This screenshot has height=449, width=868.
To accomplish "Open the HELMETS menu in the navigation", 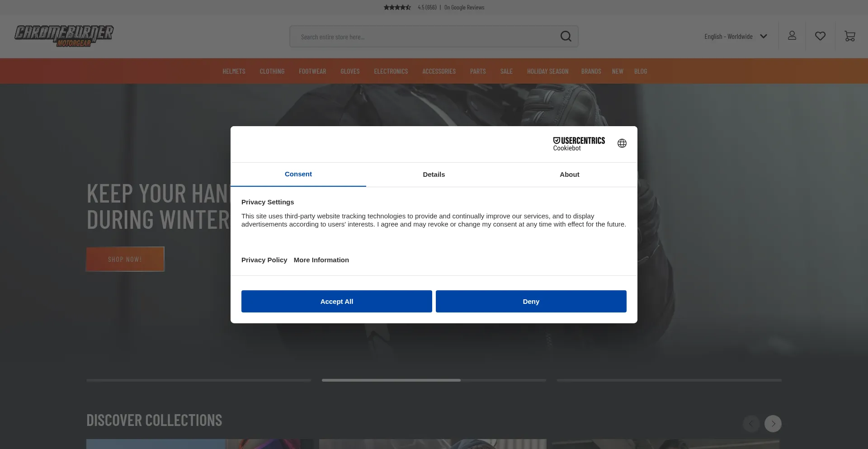I will pyautogui.click(x=234, y=71).
